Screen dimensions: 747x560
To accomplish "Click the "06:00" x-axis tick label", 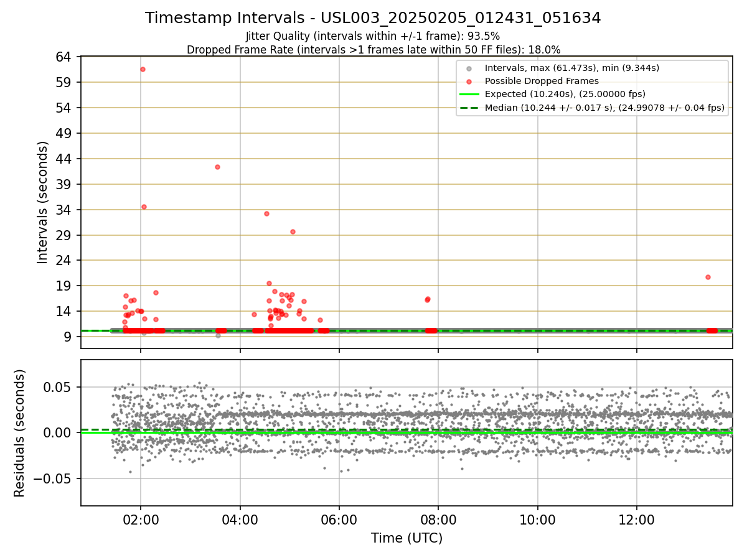I will [339, 519].
